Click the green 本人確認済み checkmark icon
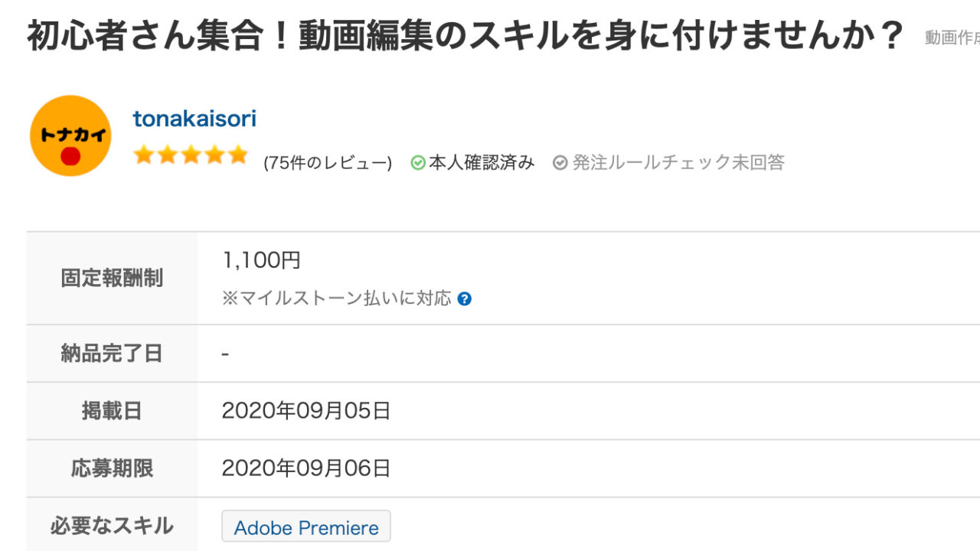This screenshot has width=980, height=551. coord(418,163)
